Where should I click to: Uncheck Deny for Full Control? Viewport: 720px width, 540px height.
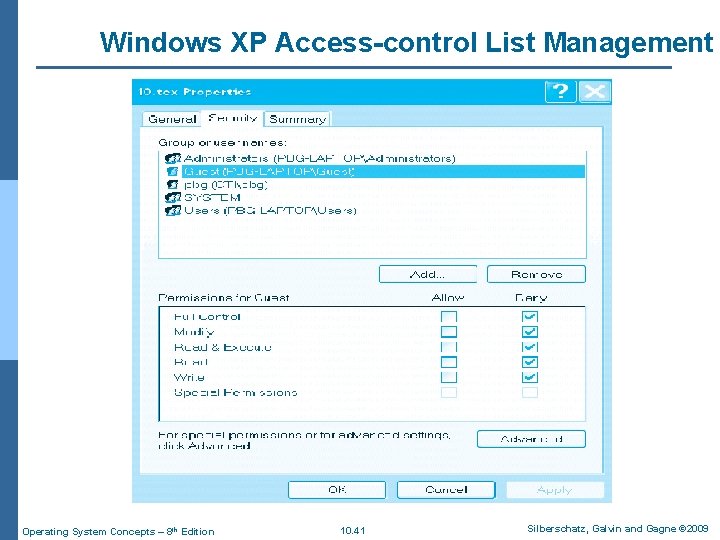tap(529, 317)
